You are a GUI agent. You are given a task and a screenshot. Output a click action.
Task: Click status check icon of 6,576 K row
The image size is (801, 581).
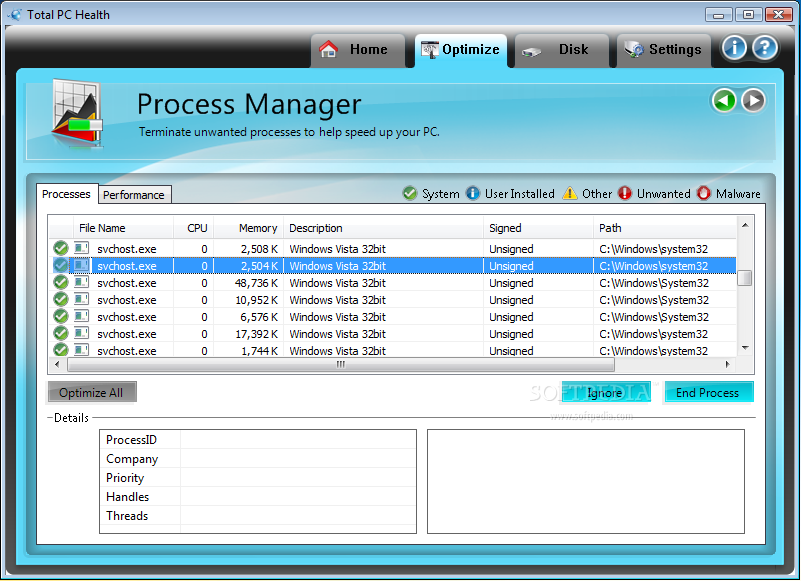(61, 316)
